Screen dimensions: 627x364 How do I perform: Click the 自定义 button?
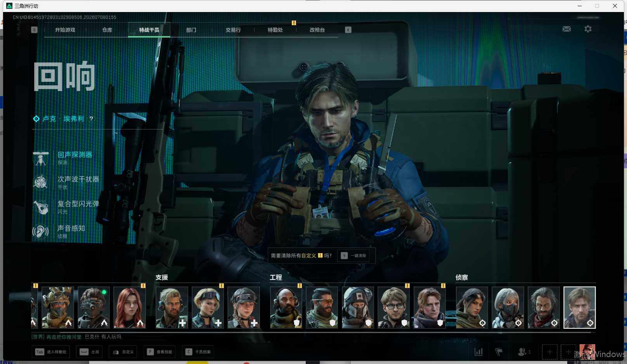click(123, 352)
